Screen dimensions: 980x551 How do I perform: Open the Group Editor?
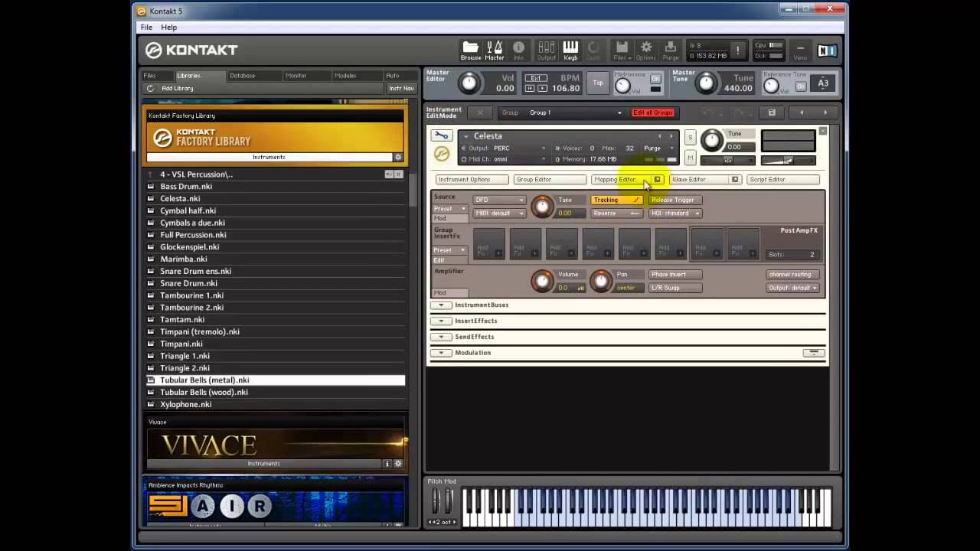point(550,179)
